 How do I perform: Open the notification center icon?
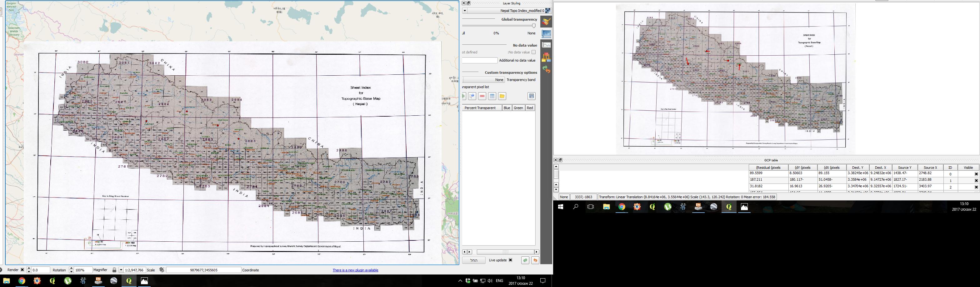tap(543, 281)
